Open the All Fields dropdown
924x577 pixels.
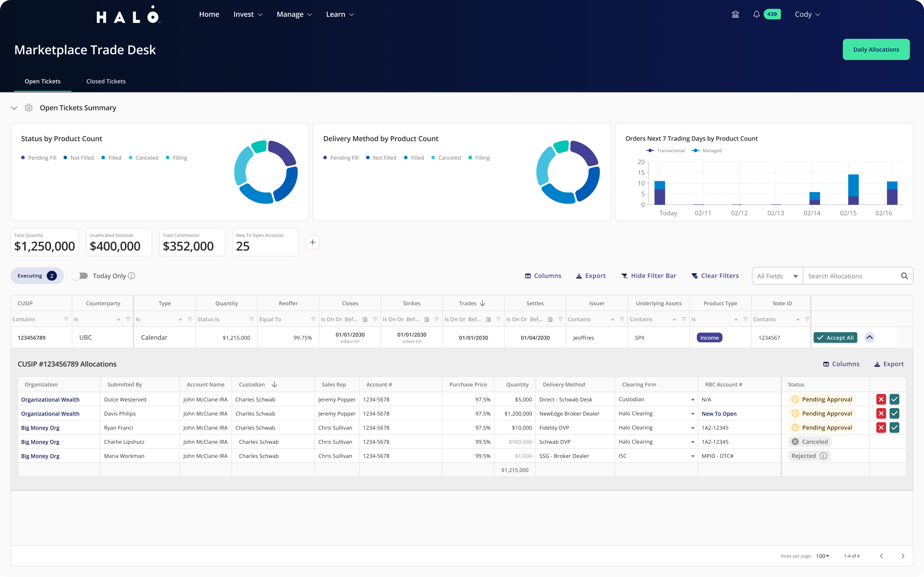777,276
